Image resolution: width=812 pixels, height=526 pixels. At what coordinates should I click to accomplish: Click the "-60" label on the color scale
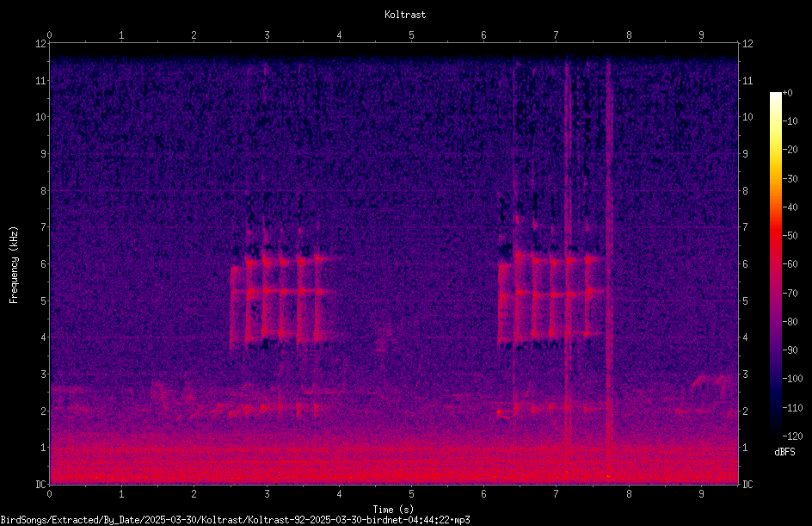(790, 264)
